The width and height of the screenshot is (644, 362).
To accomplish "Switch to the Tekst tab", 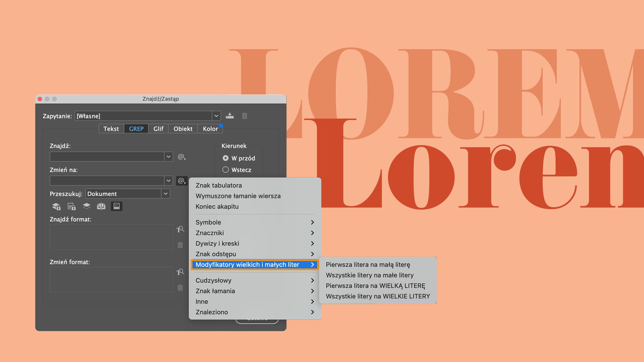I will pyautogui.click(x=111, y=129).
